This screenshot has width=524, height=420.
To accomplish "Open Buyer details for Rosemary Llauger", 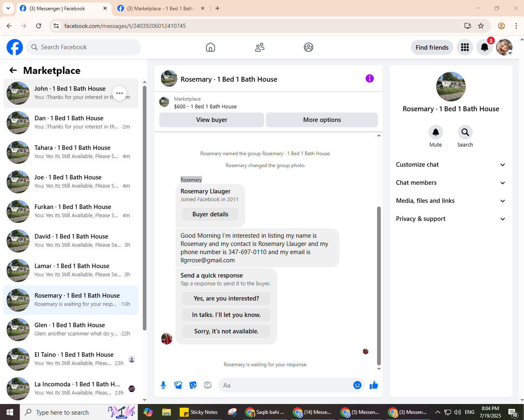I will point(210,214).
